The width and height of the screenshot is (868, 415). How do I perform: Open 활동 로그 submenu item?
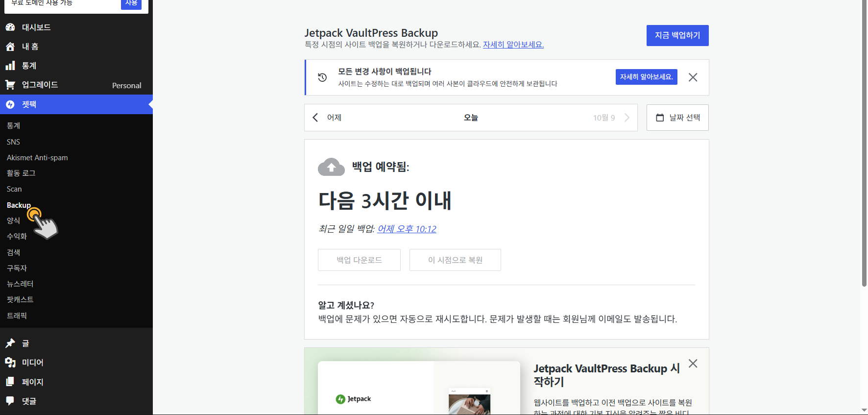tap(21, 173)
